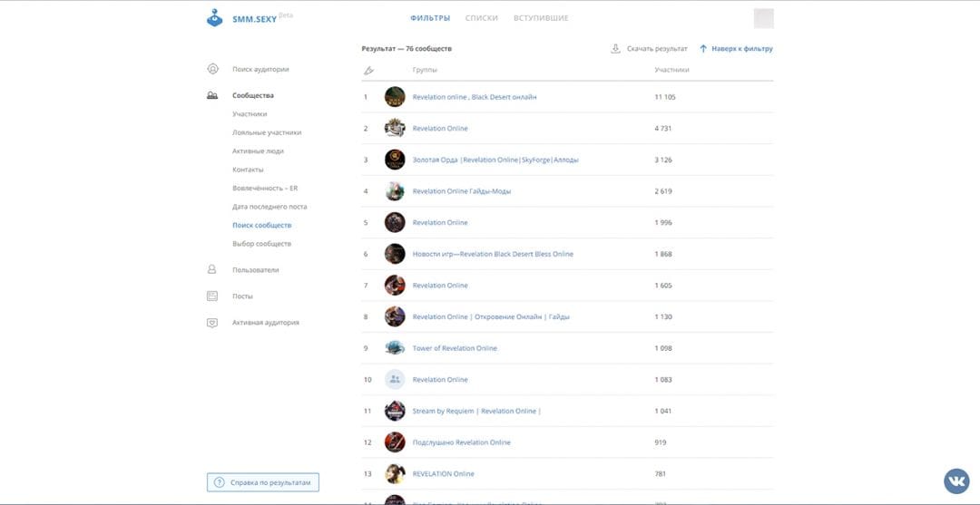The image size is (980, 505).
Task: Click member count 4 731
Action: [x=663, y=129]
